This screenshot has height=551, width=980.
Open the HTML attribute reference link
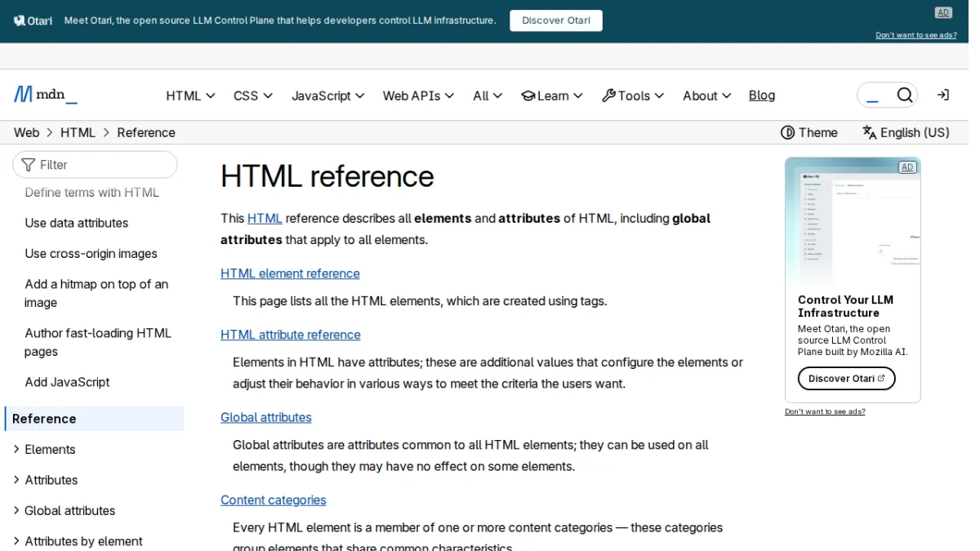point(291,335)
